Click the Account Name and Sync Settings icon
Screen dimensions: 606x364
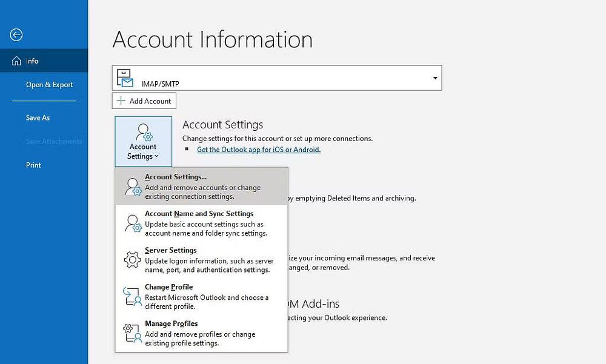133,223
